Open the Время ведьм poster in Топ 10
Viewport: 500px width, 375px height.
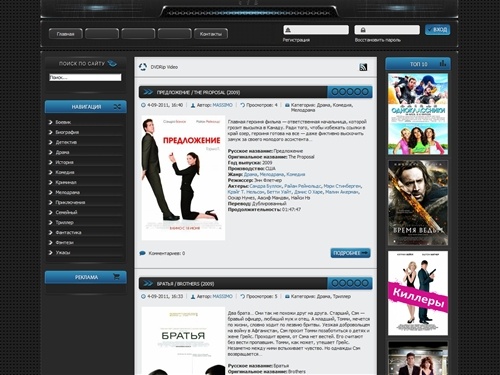click(418, 203)
